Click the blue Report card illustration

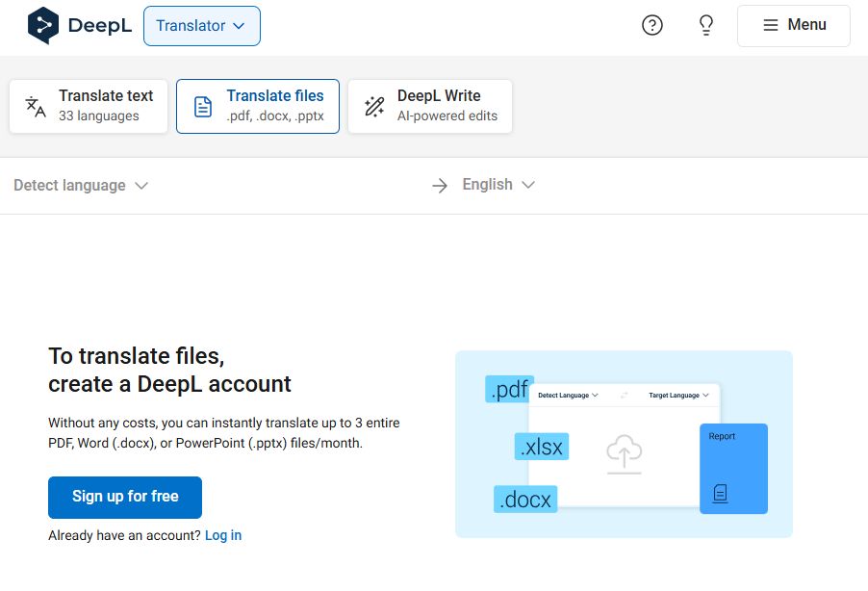coord(733,469)
